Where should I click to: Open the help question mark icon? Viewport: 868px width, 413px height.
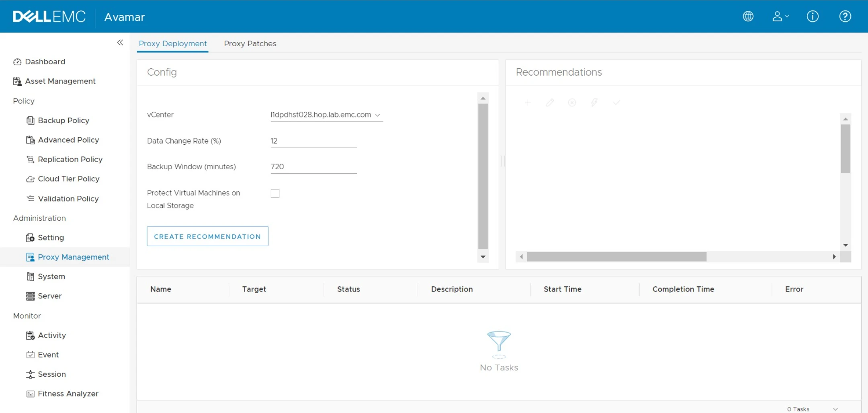[845, 16]
